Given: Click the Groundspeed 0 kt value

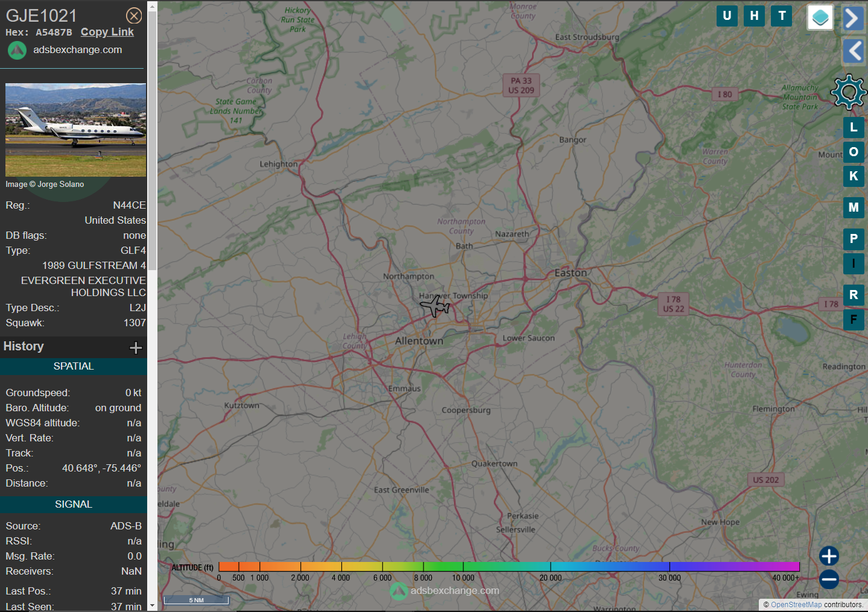Looking at the screenshot, I should (x=133, y=393).
